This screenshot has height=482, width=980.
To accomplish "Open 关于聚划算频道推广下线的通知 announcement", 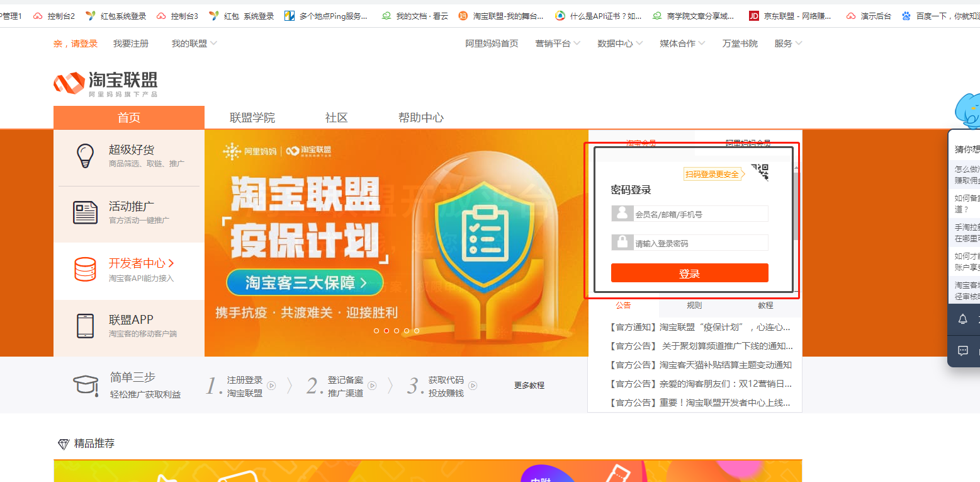I will 701,346.
